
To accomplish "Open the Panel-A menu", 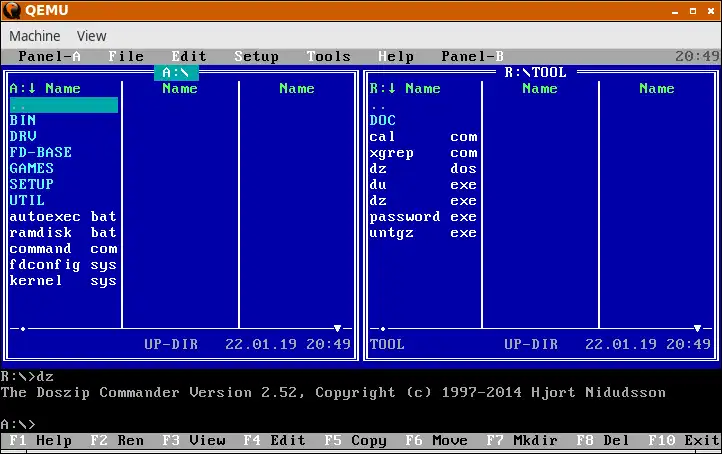I will click(49, 56).
